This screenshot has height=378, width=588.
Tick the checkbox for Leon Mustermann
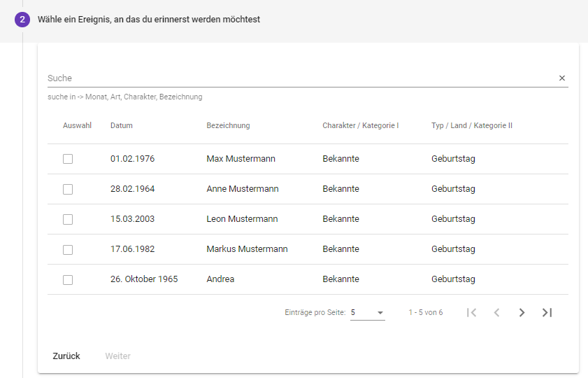click(68, 219)
